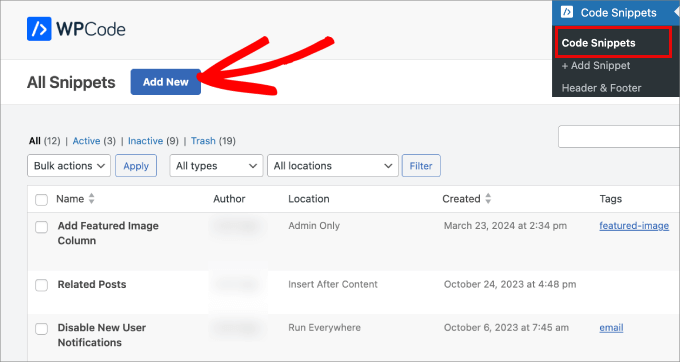View Trash snippets
The image size is (680, 362).
(x=203, y=141)
